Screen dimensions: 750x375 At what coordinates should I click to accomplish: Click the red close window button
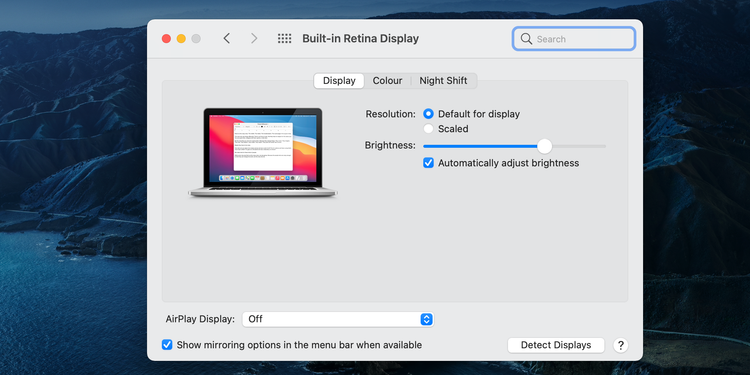point(166,39)
